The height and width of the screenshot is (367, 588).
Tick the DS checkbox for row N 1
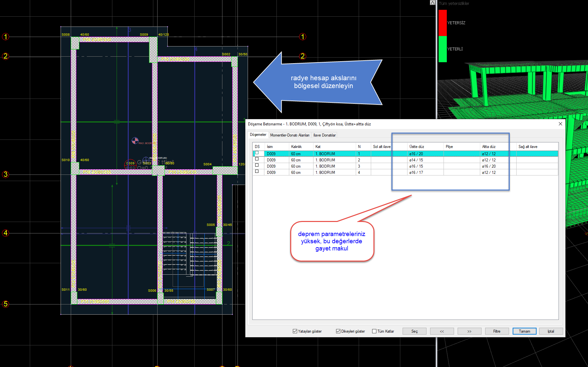(x=257, y=153)
